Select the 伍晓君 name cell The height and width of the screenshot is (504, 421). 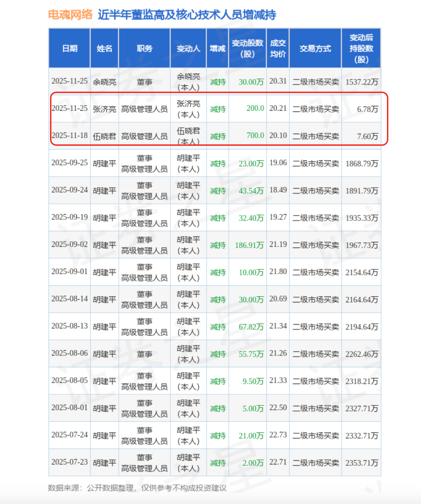[104, 136]
